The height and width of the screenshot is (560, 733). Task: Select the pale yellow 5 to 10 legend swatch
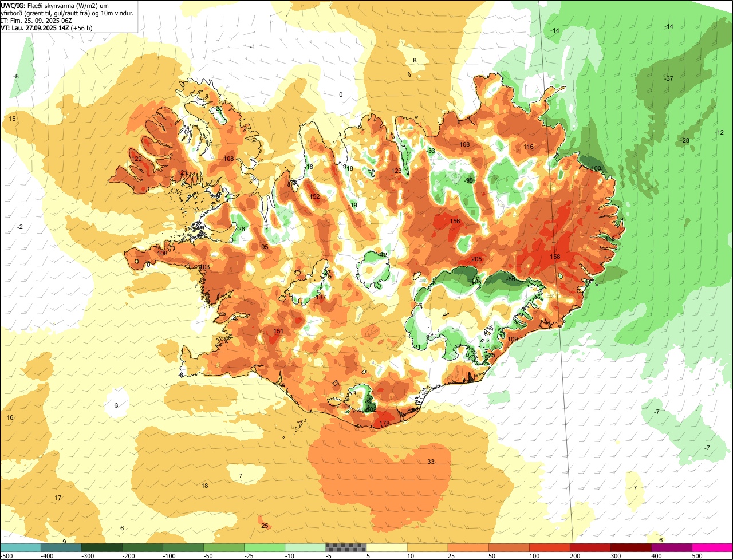pos(387,547)
